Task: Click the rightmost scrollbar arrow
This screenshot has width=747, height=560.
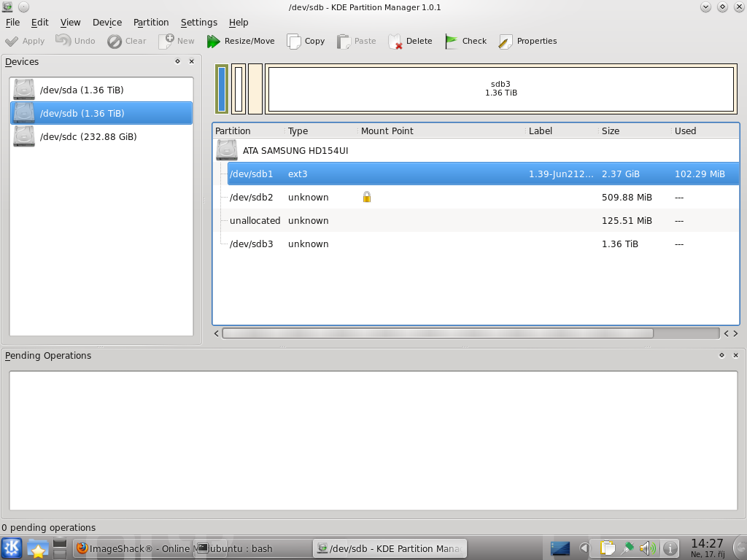Action: click(x=735, y=333)
